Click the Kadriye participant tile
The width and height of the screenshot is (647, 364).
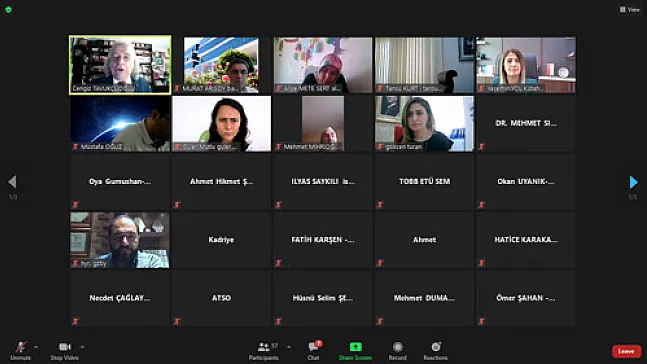pyautogui.click(x=222, y=240)
